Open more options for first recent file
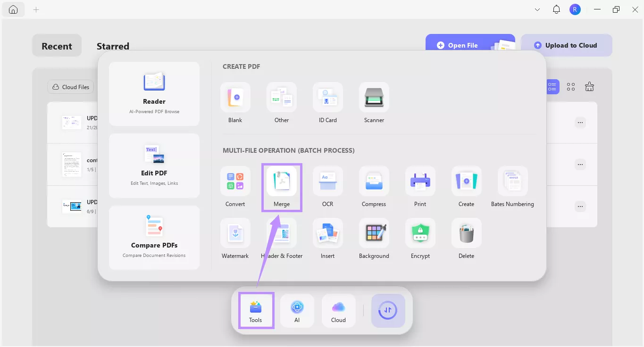Image resolution: width=644 pixels, height=347 pixels. coord(580,123)
